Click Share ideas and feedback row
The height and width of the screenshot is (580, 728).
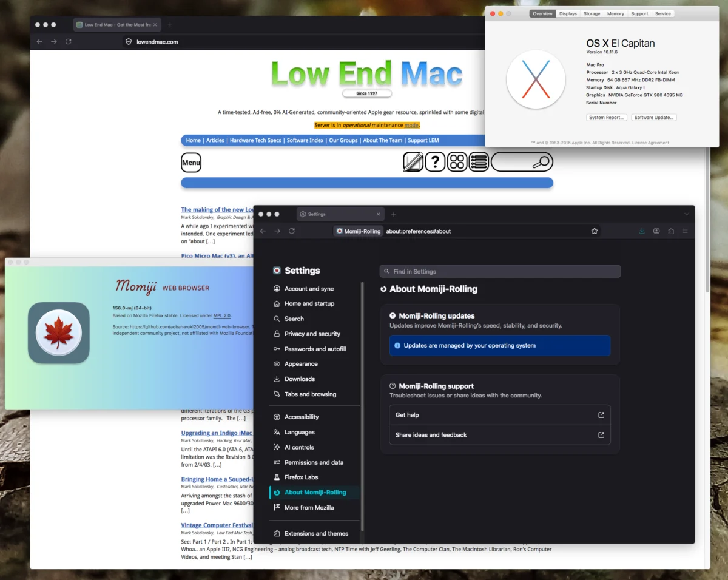pos(500,435)
